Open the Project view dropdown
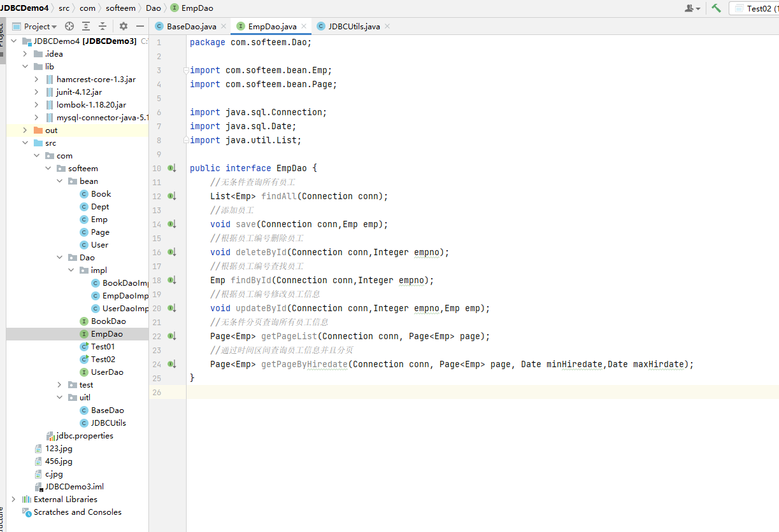 35,26
